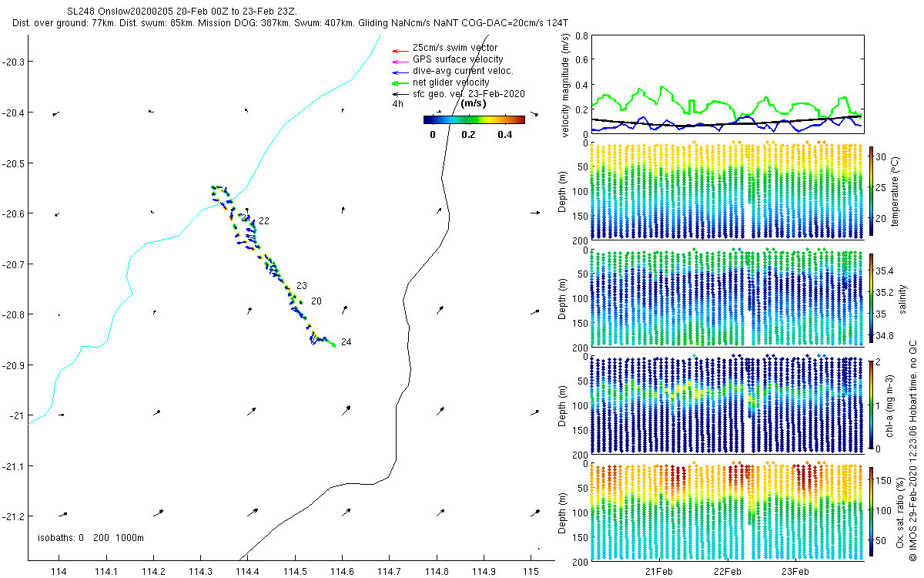Click the velocity magnitude plot panel
This screenshot has height=578, width=924.
pos(726,84)
